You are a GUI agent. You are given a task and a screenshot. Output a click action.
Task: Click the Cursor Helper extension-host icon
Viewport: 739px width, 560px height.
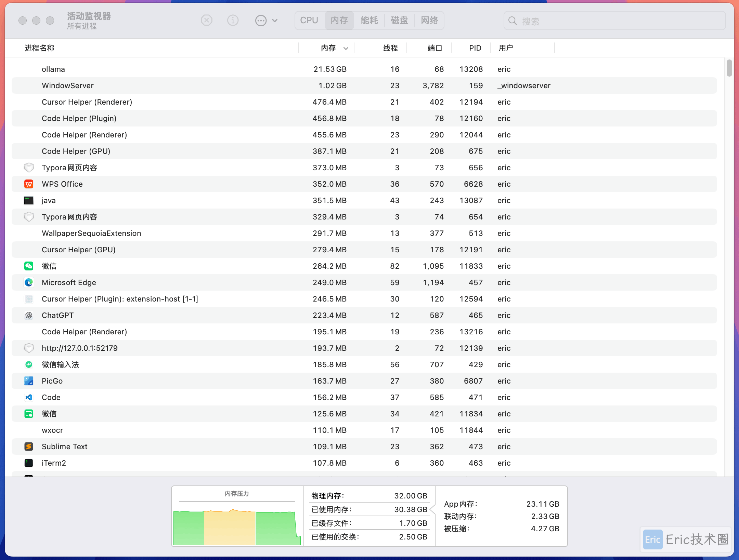coord(29,299)
